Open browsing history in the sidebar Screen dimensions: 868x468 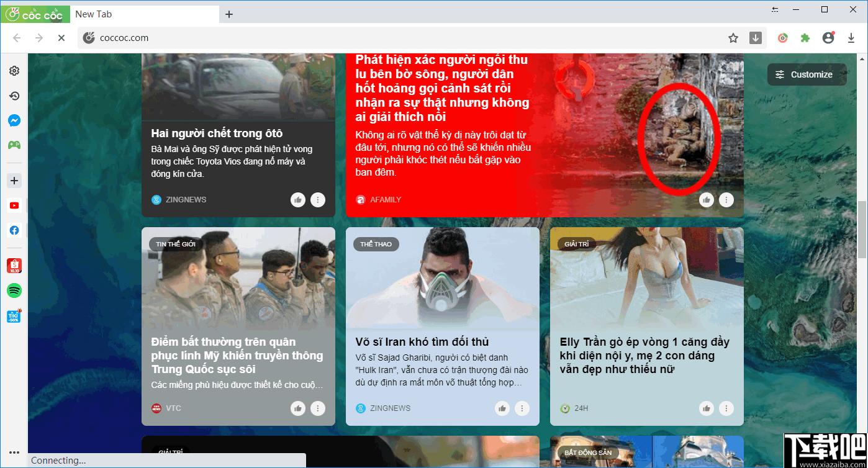14,96
